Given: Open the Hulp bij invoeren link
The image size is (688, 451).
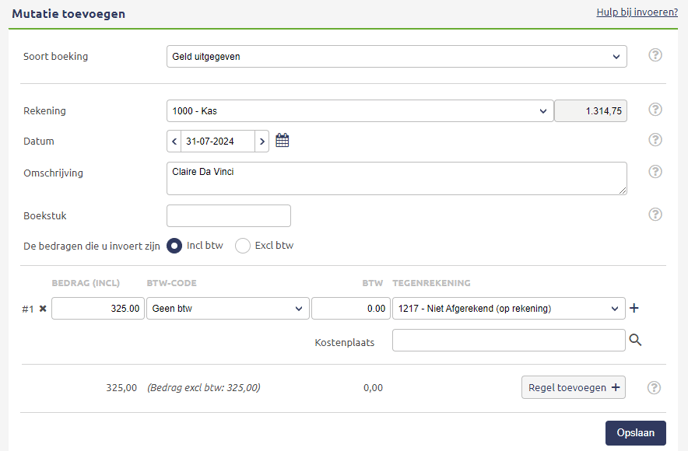Looking at the screenshot, I should (636, 12).
